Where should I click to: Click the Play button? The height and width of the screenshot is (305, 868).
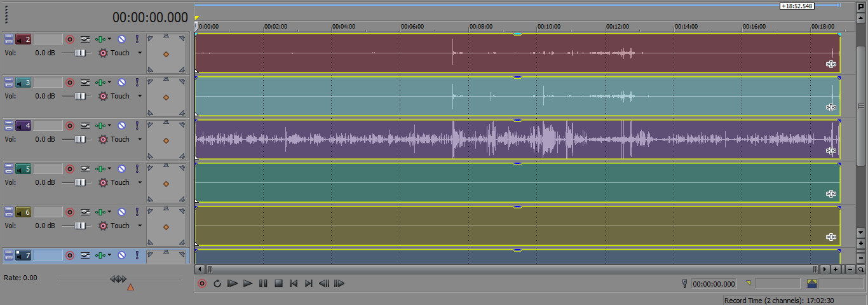[248, 283]
